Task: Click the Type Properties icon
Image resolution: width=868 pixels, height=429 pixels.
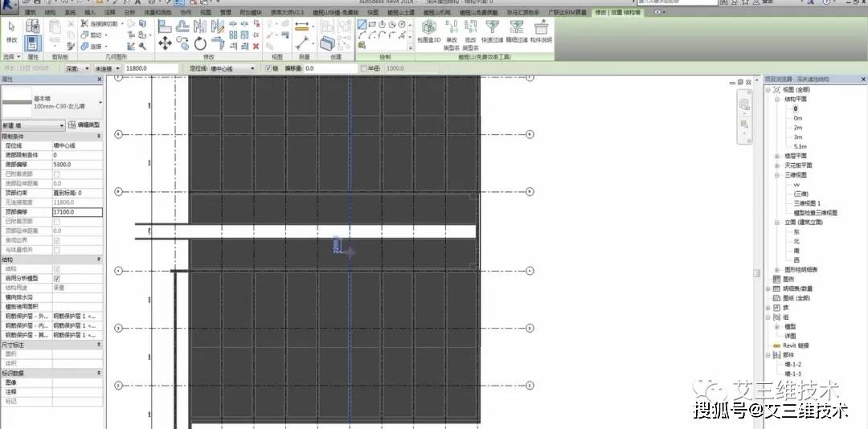Action: pos(33,27)
